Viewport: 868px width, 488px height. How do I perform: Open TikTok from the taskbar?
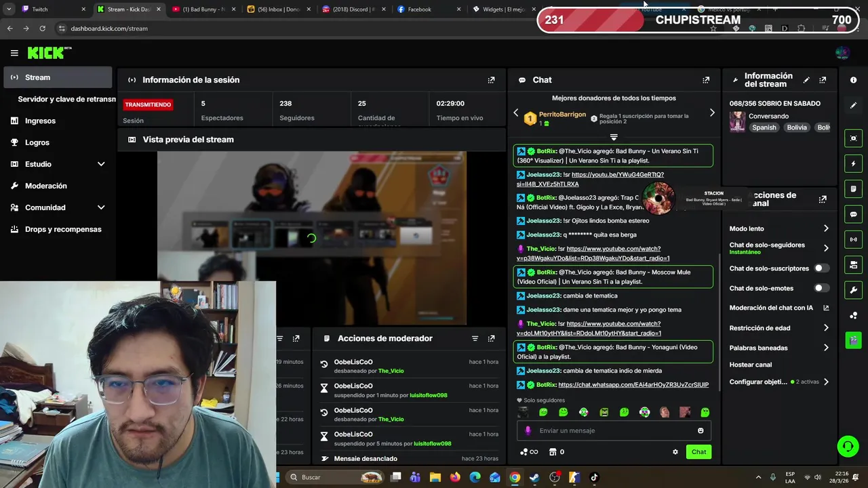(x=594, y=477)
